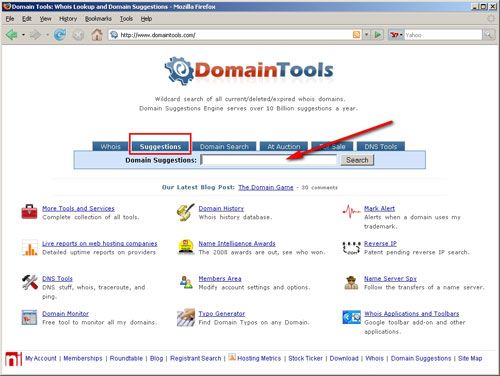500x376 pixels.
Task: Switch to the Whois tab
Action: point(110,146)
